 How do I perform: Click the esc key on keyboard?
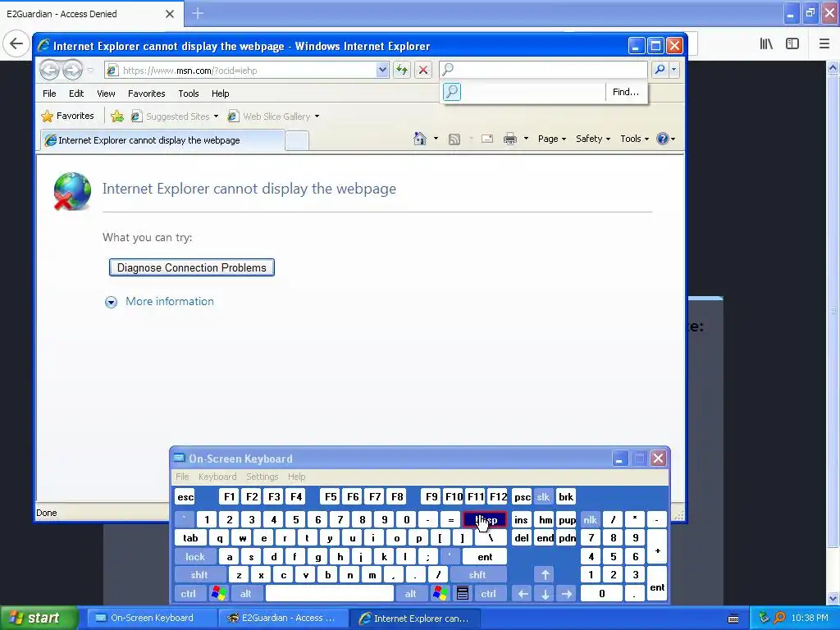185,496
